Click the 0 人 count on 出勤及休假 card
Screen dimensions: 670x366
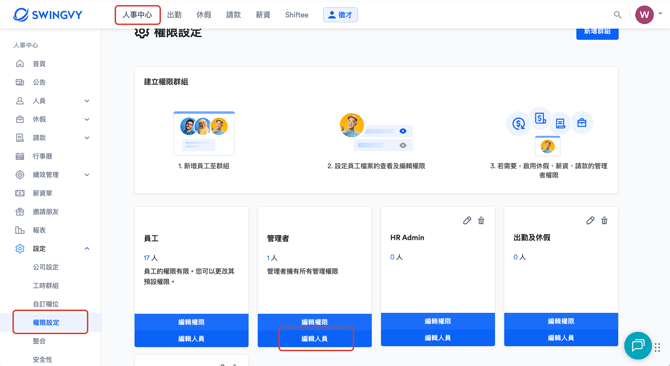click(x=519, y=257)
